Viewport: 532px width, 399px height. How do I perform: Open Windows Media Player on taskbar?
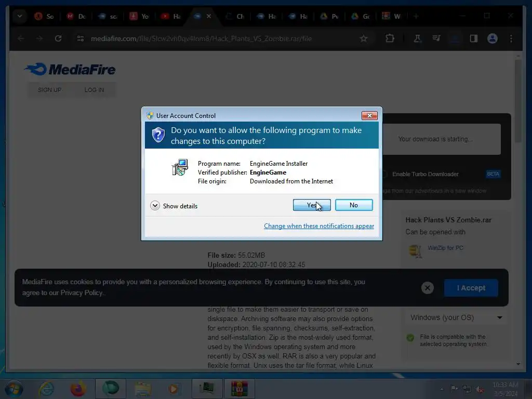(x=174, y=389)
